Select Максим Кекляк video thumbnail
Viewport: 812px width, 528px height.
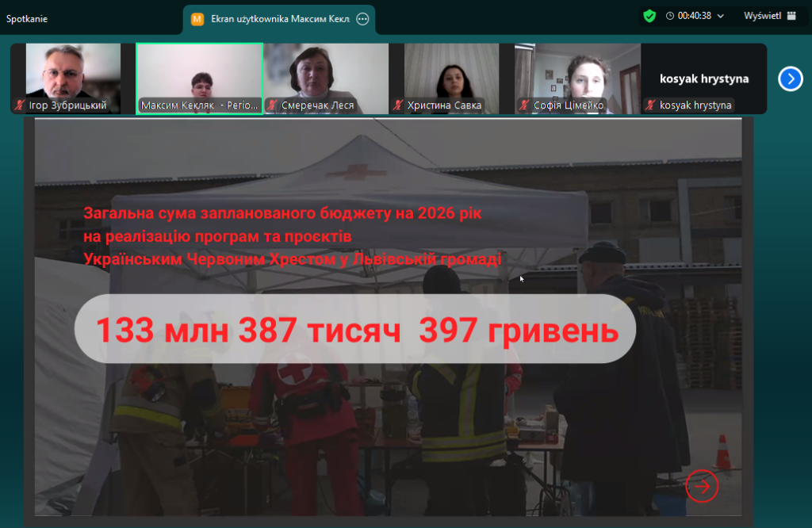point(199,71)
